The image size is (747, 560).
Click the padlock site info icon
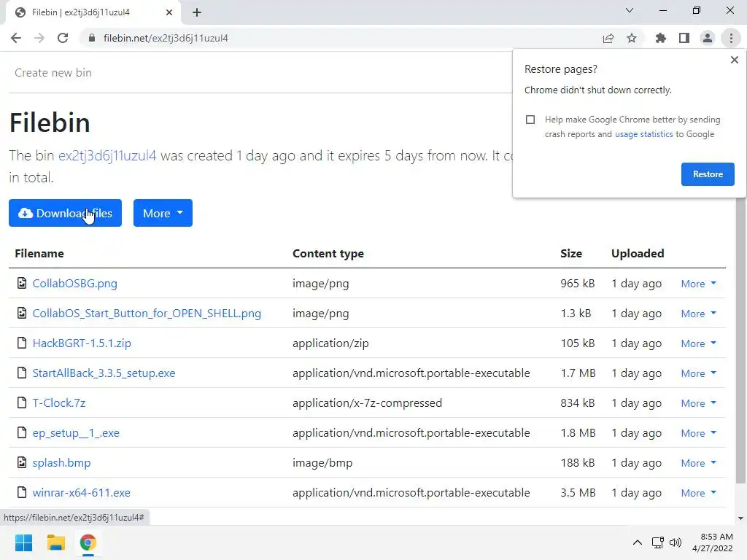coord(92,38)
